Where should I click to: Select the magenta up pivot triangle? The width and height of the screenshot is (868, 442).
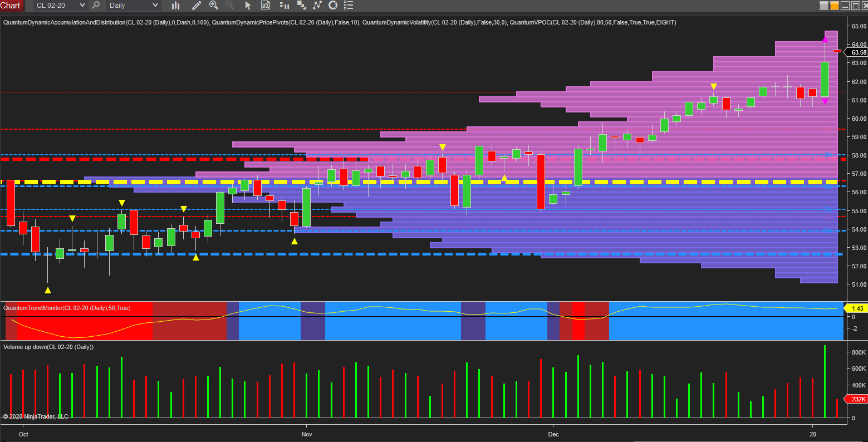point(825,39)
